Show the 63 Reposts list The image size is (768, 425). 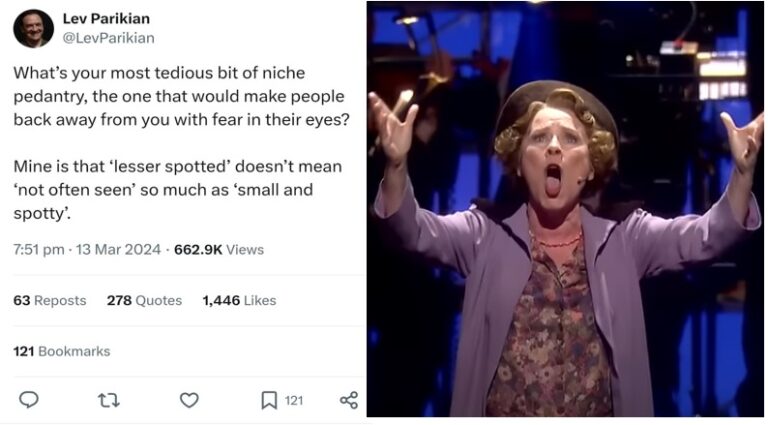(x=49, y=300)
